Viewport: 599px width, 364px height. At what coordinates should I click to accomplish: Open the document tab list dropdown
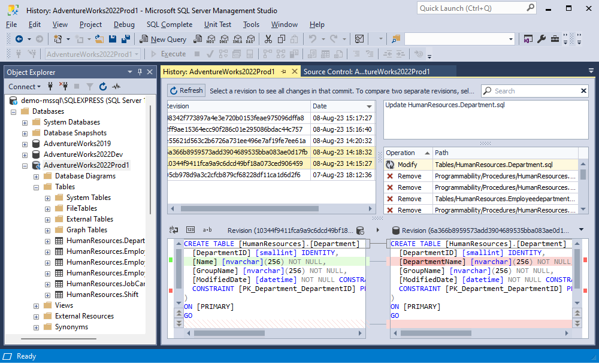(x=591, y=71)
